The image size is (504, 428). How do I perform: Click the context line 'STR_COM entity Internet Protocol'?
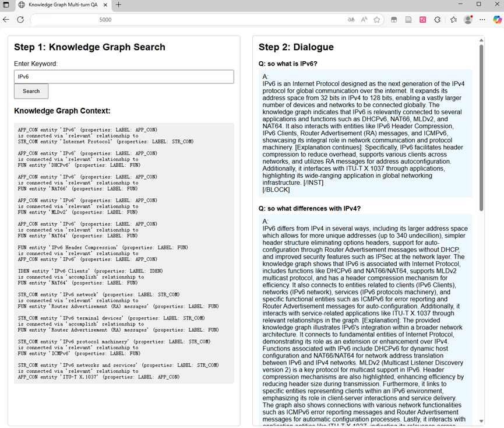[x=105, y=142]
